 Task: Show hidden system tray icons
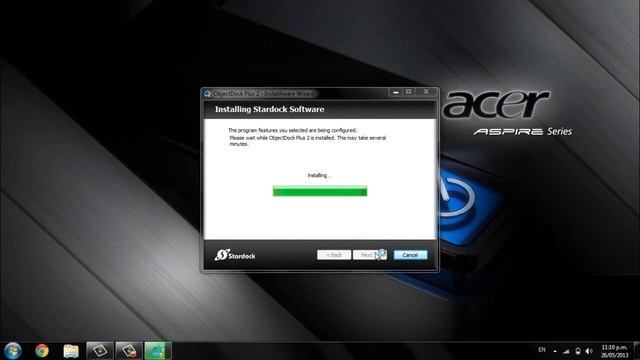point(555,351)
